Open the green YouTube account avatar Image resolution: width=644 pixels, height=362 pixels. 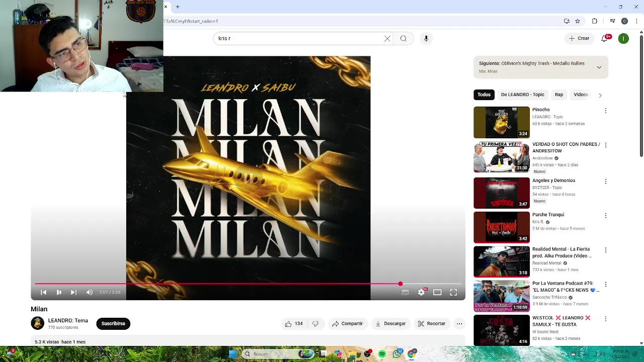pos(623,38)
